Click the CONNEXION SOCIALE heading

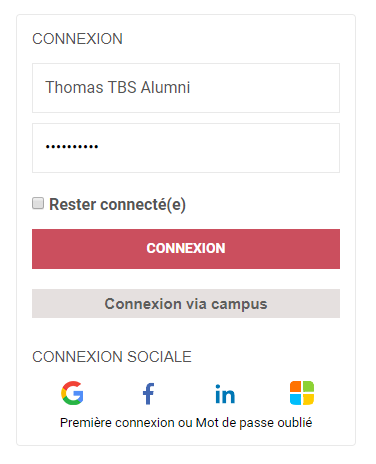[x=112, y=357]
